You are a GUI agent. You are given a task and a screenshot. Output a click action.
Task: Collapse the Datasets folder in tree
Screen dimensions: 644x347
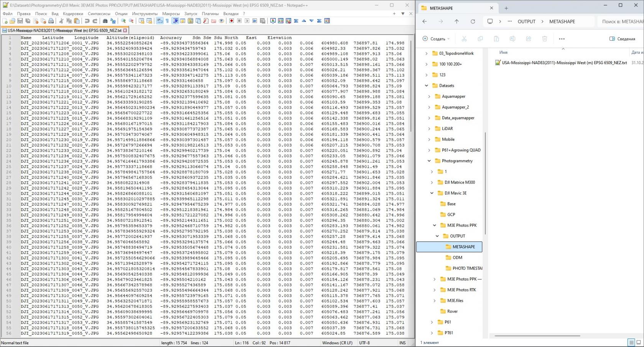427,86
